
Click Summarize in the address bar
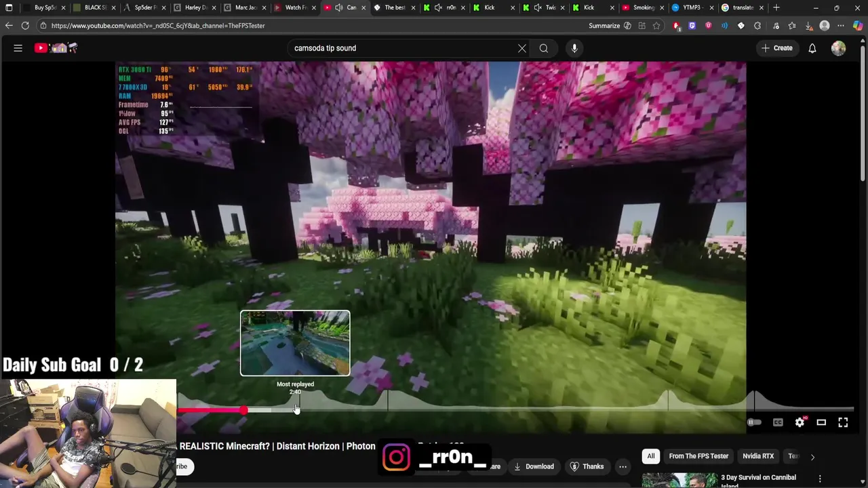pos(604,26)
